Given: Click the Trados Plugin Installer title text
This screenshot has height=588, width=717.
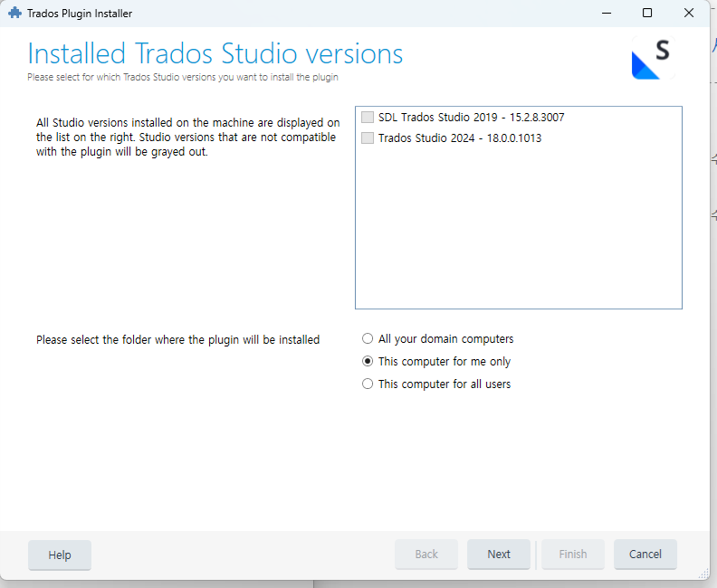Looking at the screenshot, I should 80,14.
